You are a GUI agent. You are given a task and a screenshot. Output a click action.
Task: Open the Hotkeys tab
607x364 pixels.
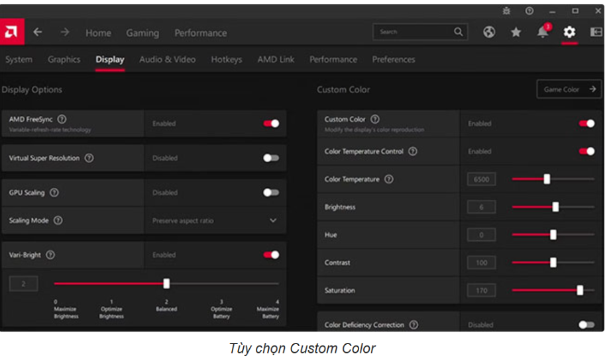(227, 60)
